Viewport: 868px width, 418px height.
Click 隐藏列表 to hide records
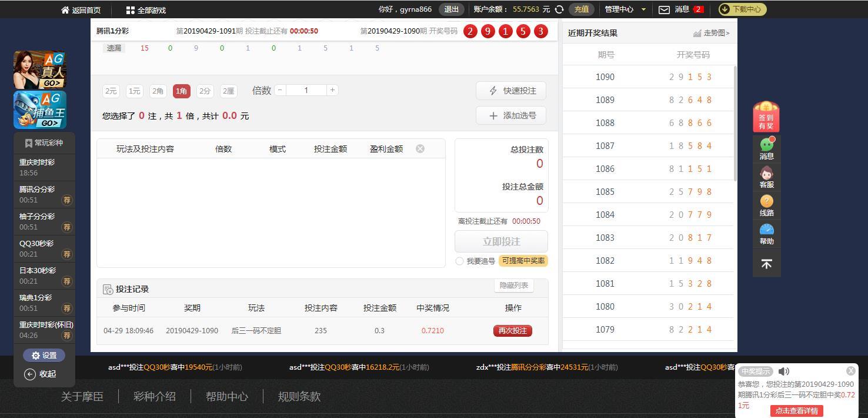tap(513, 286)
